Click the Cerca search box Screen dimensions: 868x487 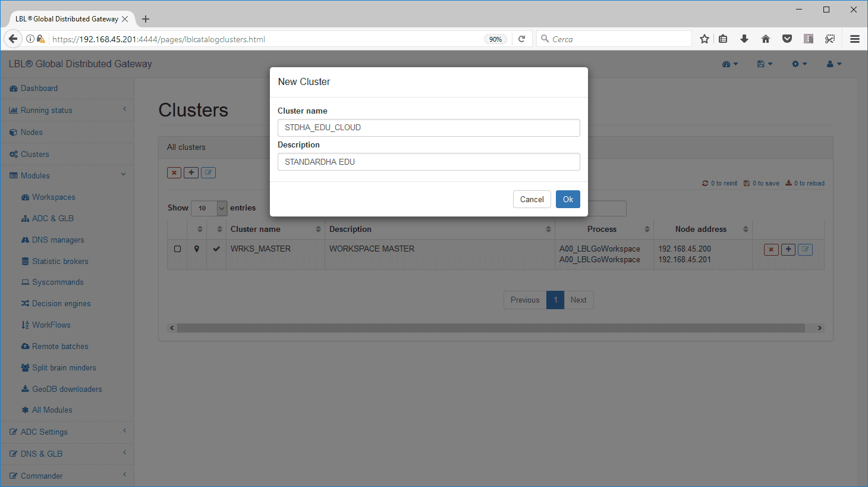[x=614, y=39]
